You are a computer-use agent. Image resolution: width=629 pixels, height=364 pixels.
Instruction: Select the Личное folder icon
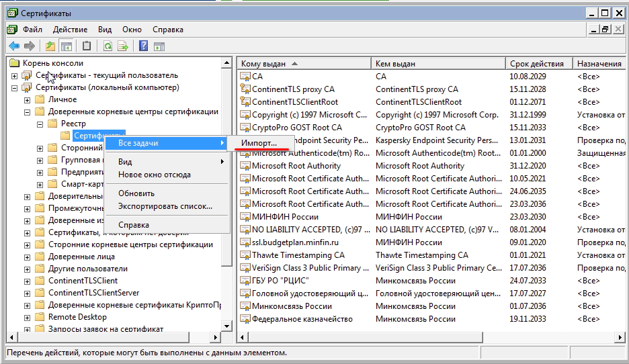(x=40, y=99)
